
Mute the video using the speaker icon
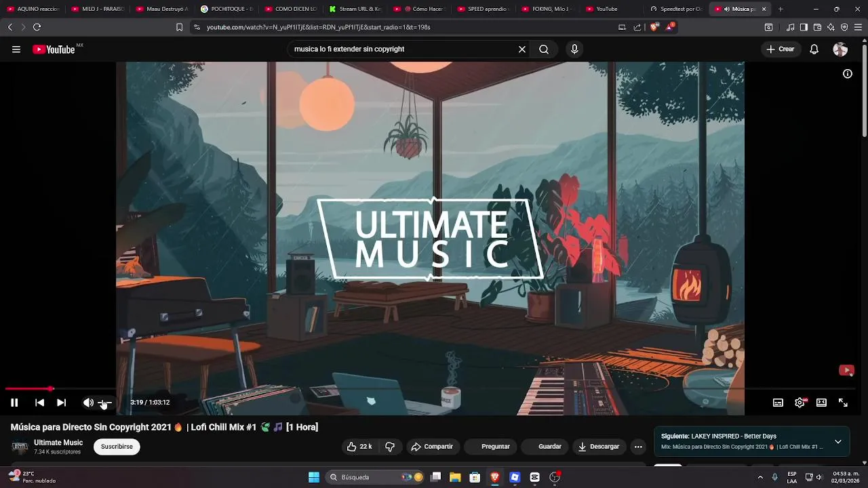tap(88, 403)
